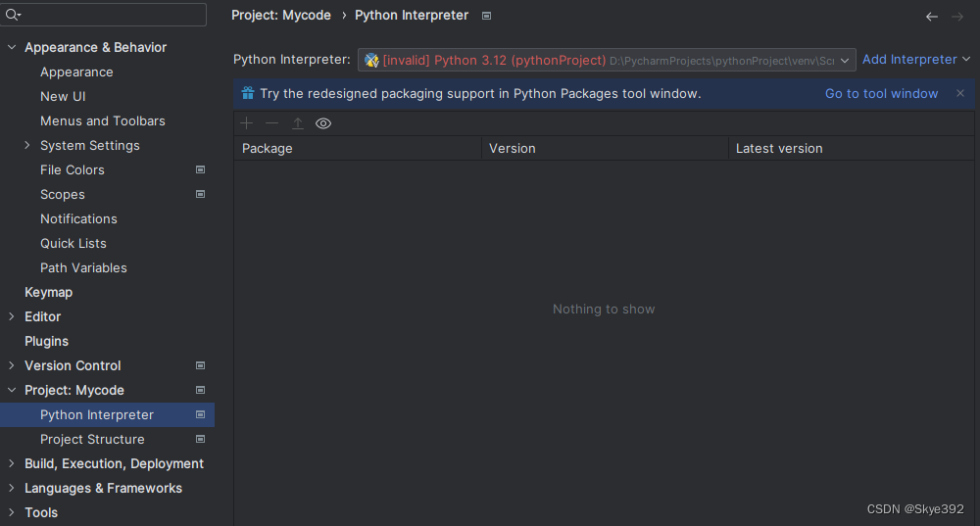Viewport: 980px width, 526px height.
Task: Select Menus and Toolbars settings
Action: tap(103, 120)
